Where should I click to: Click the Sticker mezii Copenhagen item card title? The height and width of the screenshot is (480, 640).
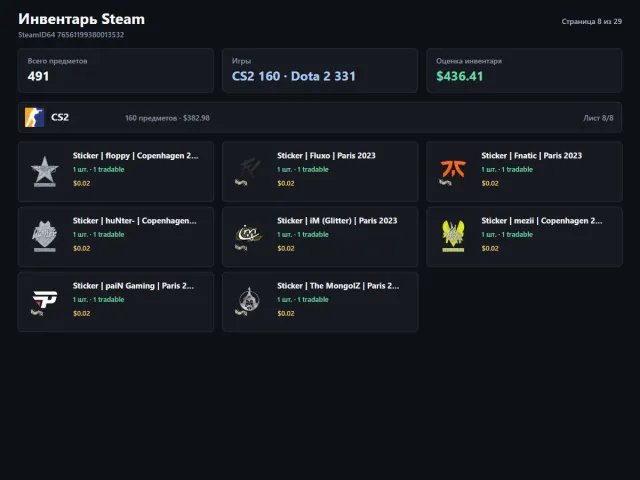pyautogui.click(x=542, y=221)
